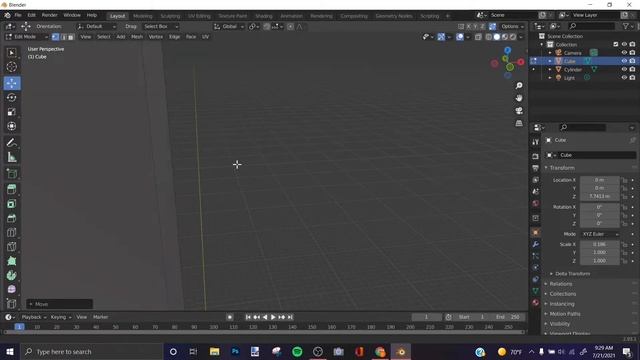Enable vertex select mode
640x360 pixels.
(56, 37)
